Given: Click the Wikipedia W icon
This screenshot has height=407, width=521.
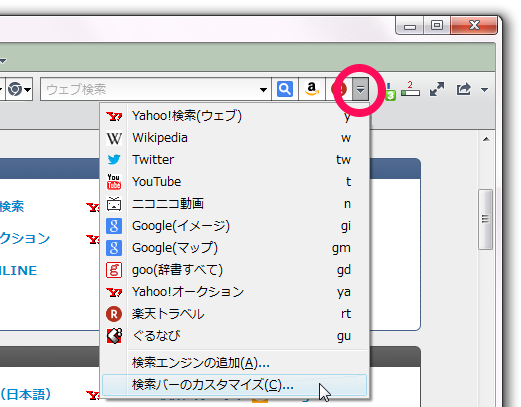Looking at the screenshot, I should pos(114,138).
